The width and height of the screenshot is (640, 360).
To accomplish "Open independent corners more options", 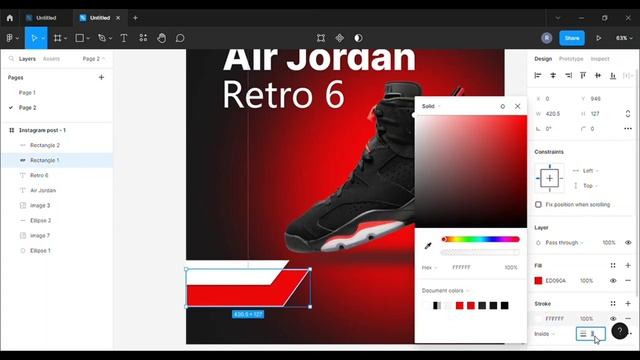I will click(628, 129).
